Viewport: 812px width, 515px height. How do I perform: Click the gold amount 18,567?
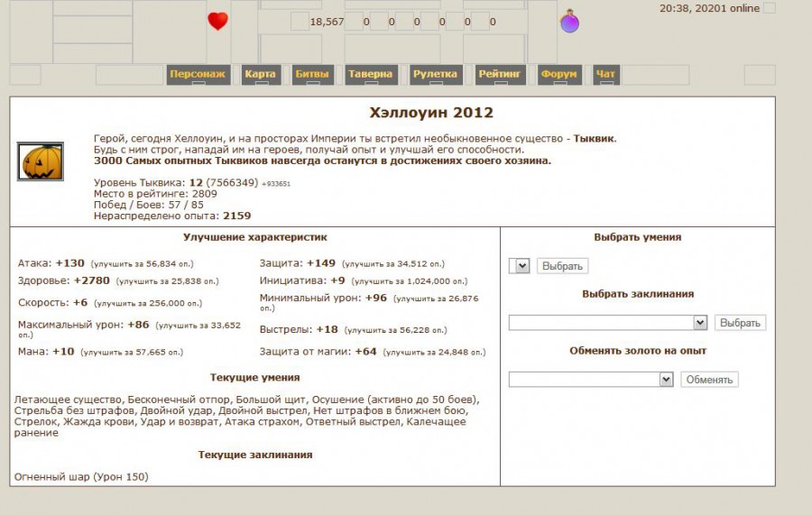click(327, 22)
